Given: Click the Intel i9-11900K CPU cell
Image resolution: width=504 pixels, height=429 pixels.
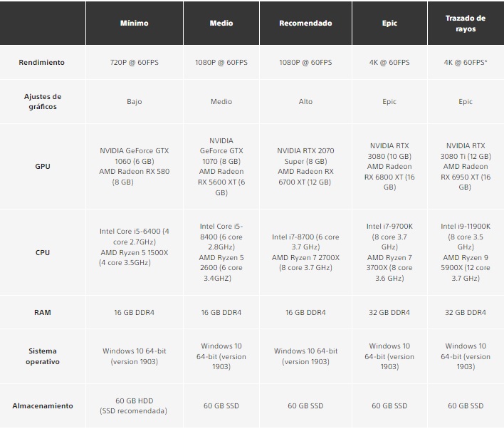Looking at the screenshot, I should tap(466, 252).
